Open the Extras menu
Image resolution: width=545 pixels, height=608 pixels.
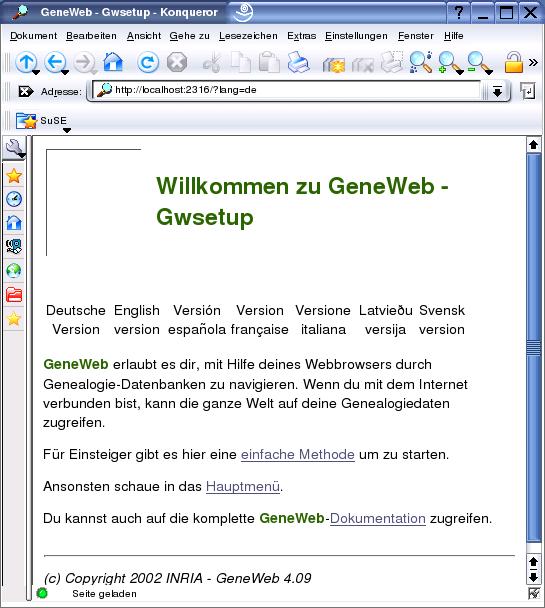pos(302,36)
